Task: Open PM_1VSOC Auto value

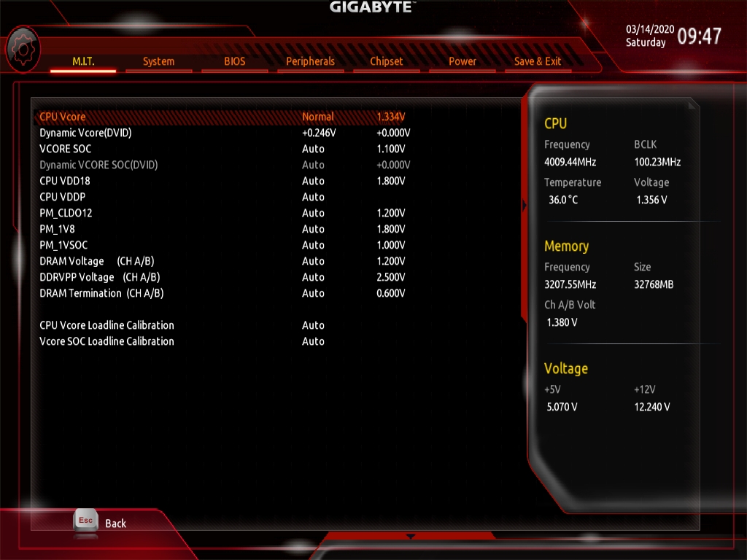Action: 313,245
